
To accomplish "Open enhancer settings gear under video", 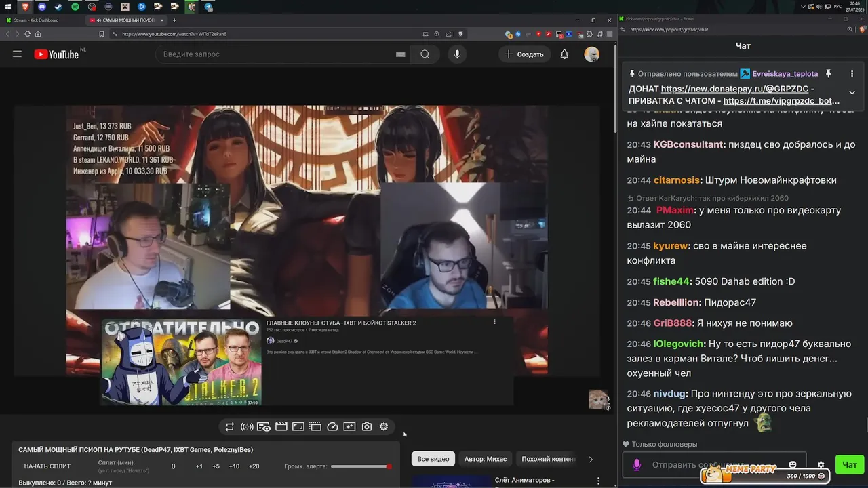I will click(x=384, y=427).
